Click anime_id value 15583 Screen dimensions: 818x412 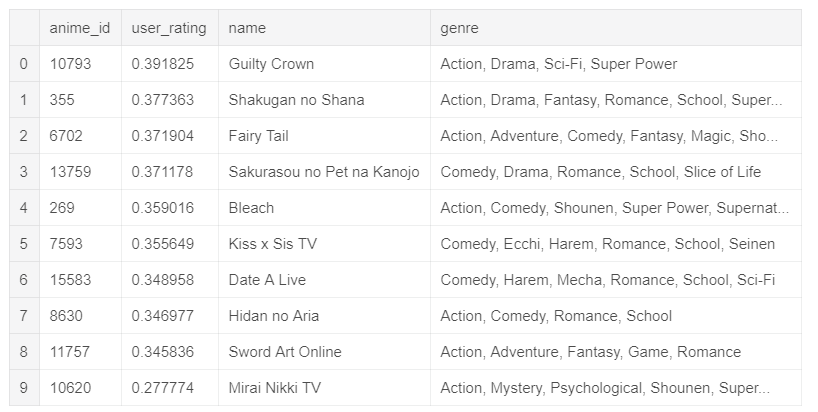point(70,280)
